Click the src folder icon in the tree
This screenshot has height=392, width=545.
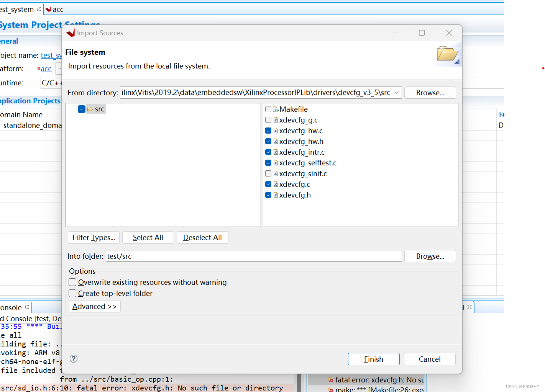(90, 109)
